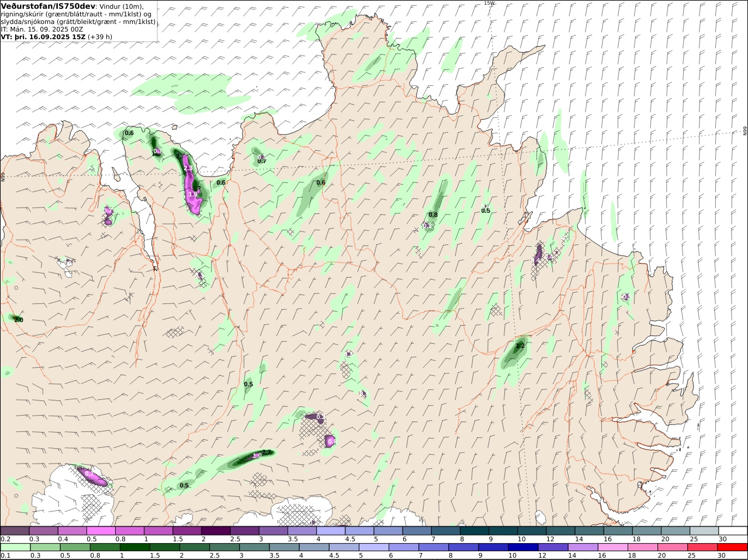The width and height of the screenshot is (748, 560).
Task: Click the deep blue 10 swatch in the lower legend
Action: tap(523, 547)
